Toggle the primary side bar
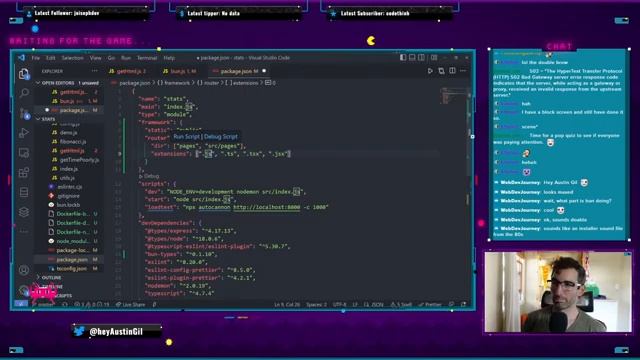The width and height of the screenshot is (640, 360). [x=403, y=58]
